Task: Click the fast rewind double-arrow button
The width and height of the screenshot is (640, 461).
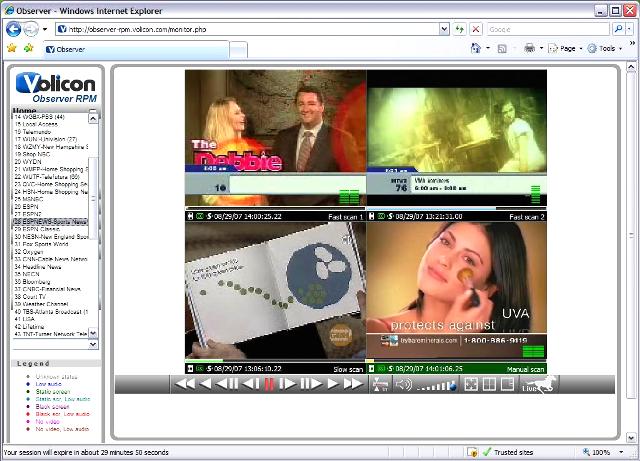Action: click(185, 384)
